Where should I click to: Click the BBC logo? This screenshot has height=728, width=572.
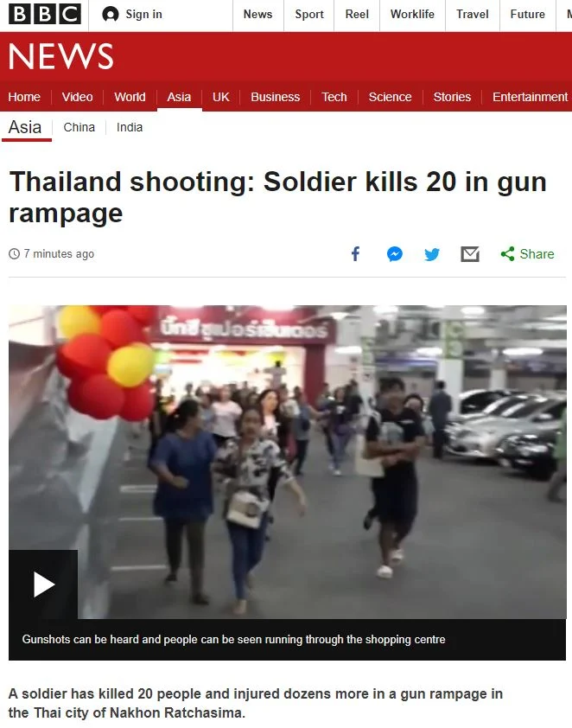tap(45, 14)
